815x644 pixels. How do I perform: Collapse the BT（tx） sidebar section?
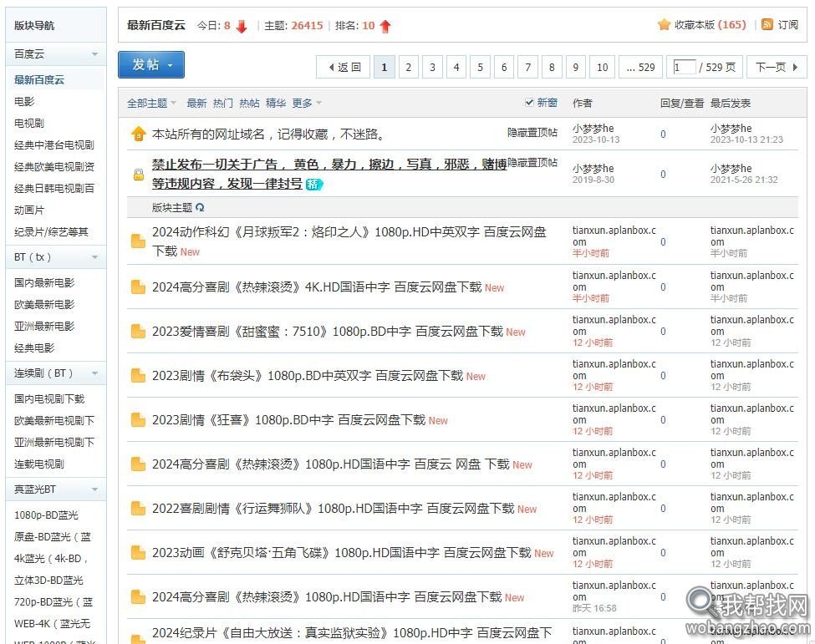pyautogui.click(x=94, y=257)
